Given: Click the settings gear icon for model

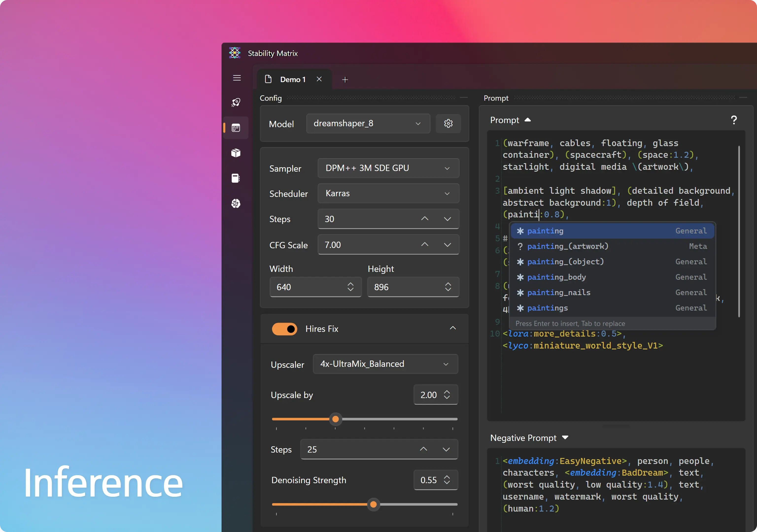Looking at the screenshot, I should (x=448, y=123).
